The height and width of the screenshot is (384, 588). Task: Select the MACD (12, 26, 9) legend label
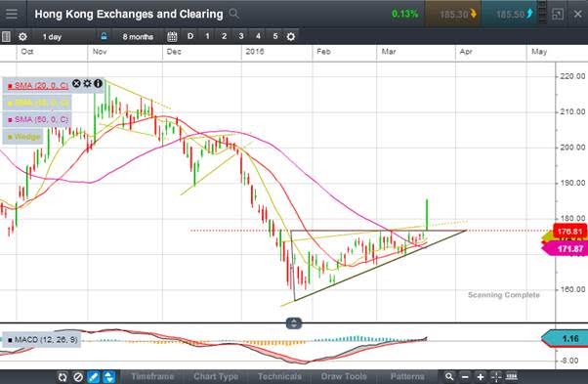(46, 340)
